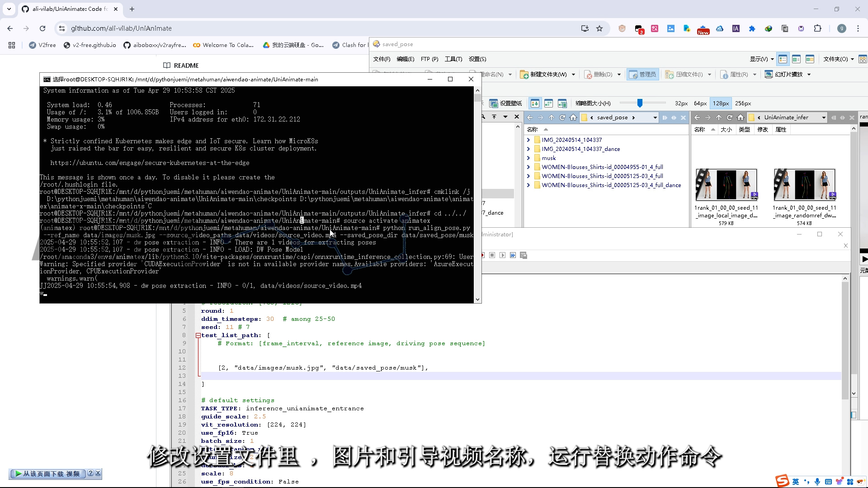Screen dimensions: 868x488
Task: Start the 幻灯片播放 slideshow
Action: point(787,75)
